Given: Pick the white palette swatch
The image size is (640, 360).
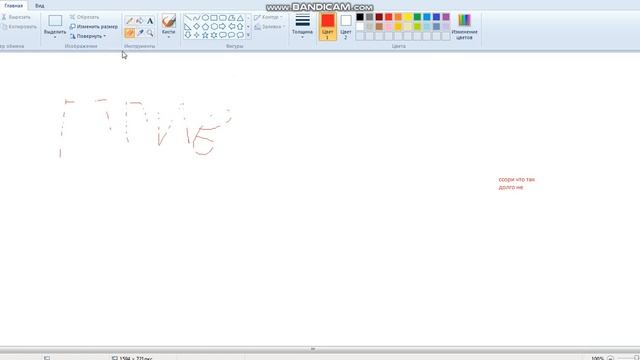Looking at the screenshot, I should [360, 27].
